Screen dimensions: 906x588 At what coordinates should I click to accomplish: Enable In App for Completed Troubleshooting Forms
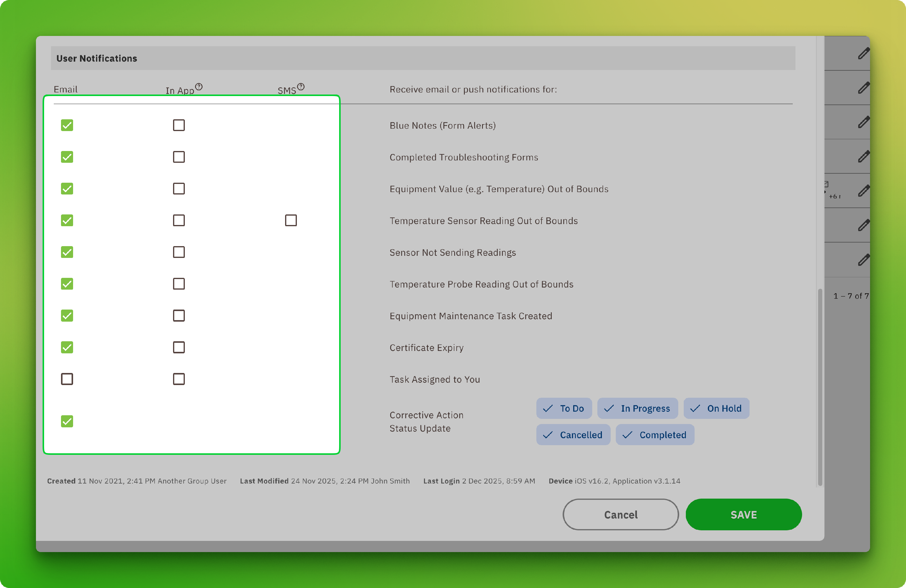pos(179,157)
